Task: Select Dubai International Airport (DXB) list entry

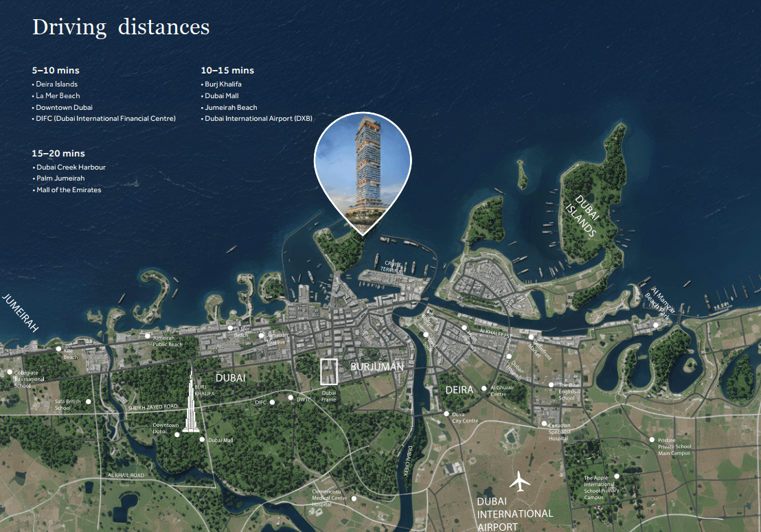Action: tap(258, 119)
